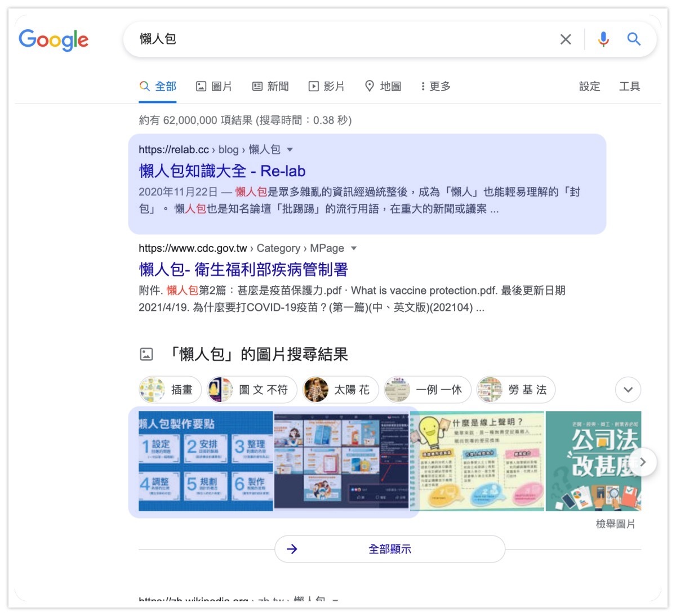This screenshot has height=616, width=676.
Task: Click the image results picture icon header
Action: coord(147,355)
